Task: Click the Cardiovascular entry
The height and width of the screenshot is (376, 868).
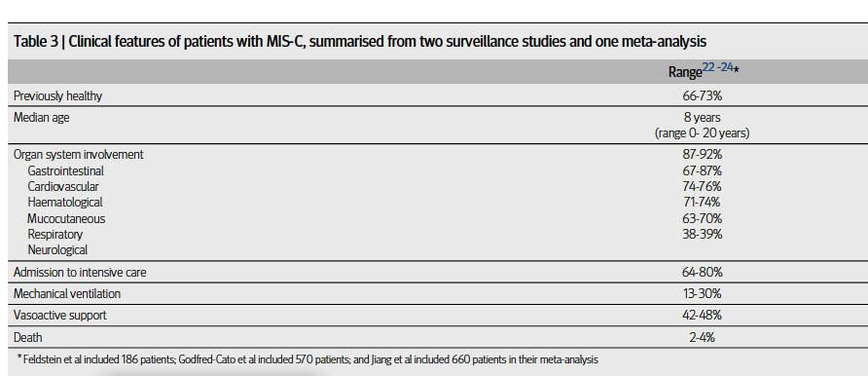Action: pyautogui.click(x=63, y=187)
